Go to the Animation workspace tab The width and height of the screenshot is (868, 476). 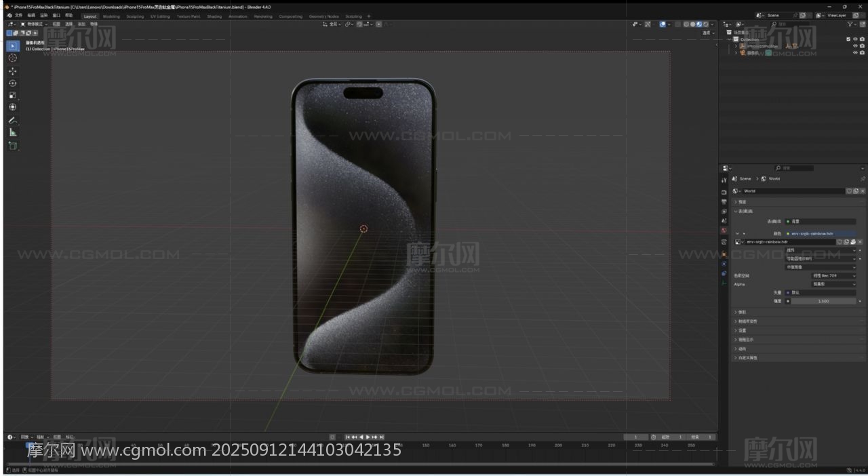click(238, 16)
